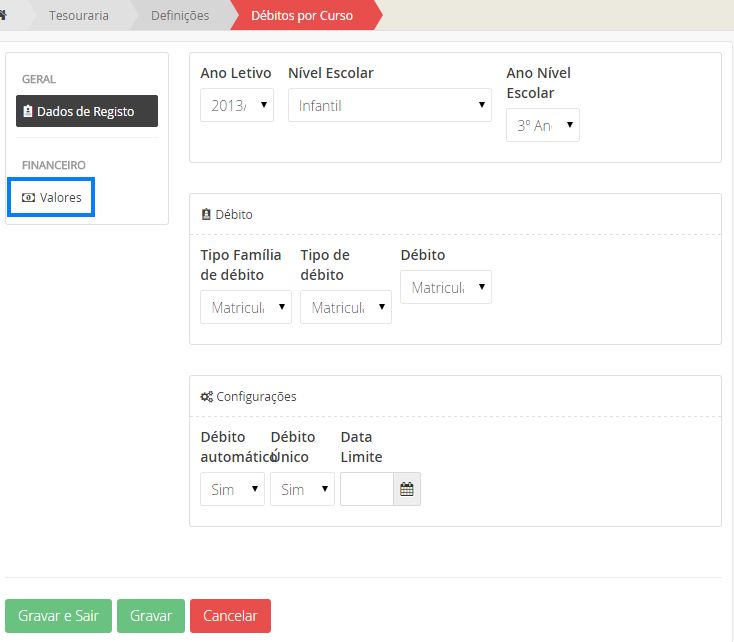The height and width of the screenshot is (642, 734).
Task: Click the home icon in breadcrumb
Action: [x=4, y=15]
